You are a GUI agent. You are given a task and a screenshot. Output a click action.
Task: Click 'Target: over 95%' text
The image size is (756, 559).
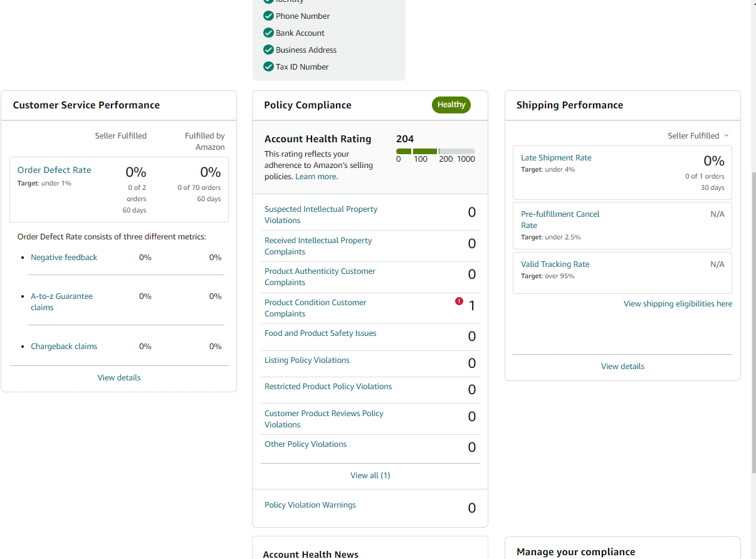[548, 276]
